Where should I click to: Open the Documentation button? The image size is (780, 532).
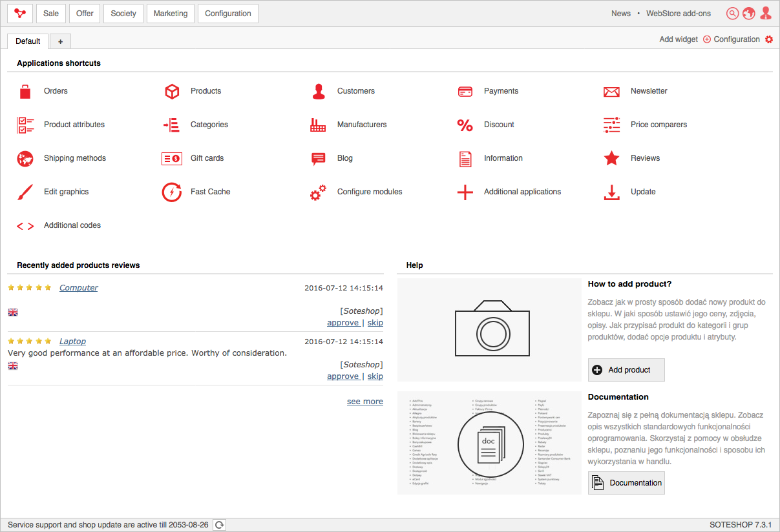pyautogui.click(x=626, y=483)
